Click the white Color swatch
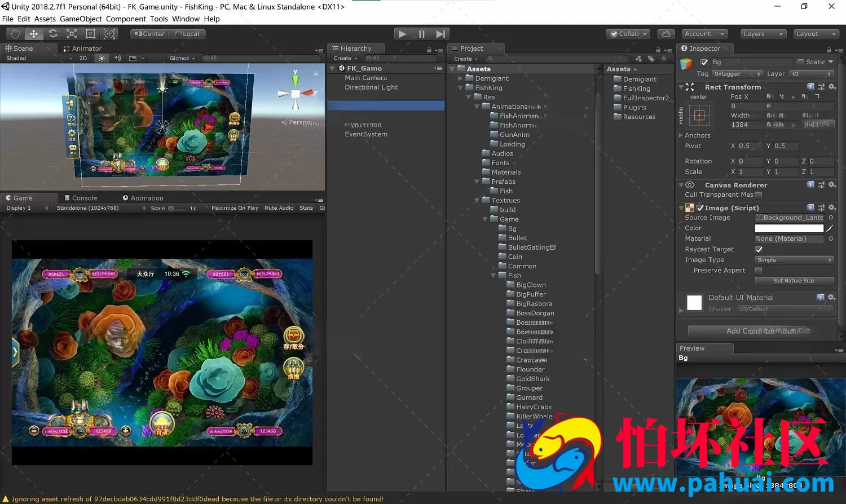846x504 pixels. (789, 228)
